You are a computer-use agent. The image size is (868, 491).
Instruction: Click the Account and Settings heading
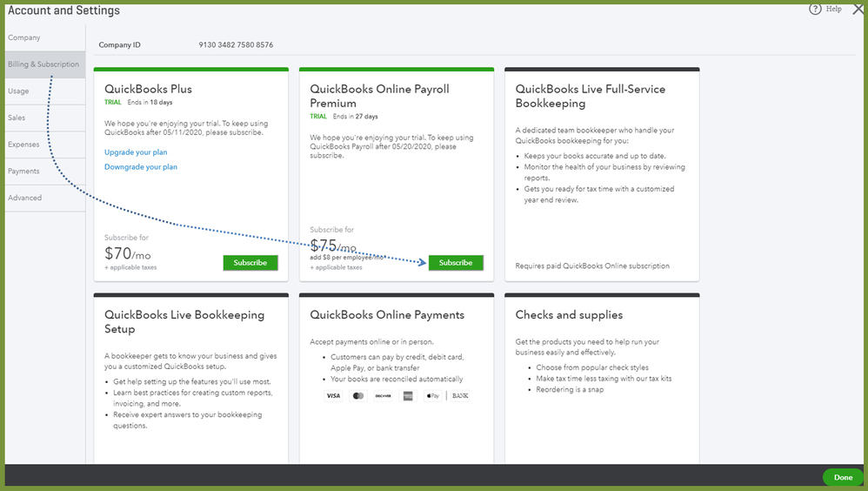tap(63, 10)
